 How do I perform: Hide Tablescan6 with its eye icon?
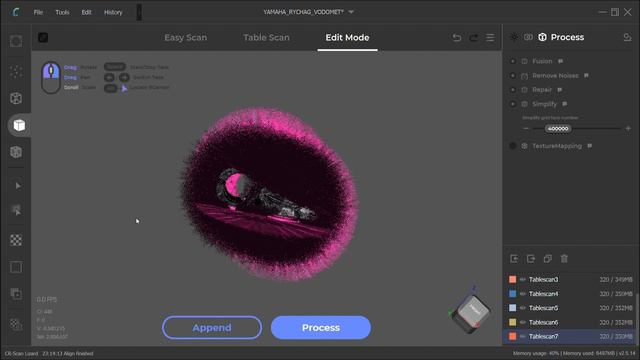coord(523,322)
